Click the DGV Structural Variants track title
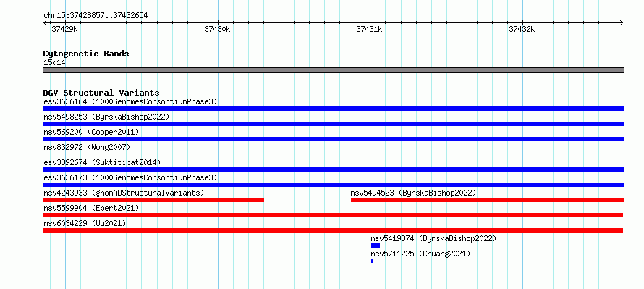Viewport: 644px width, 289px height. (101, 93)
